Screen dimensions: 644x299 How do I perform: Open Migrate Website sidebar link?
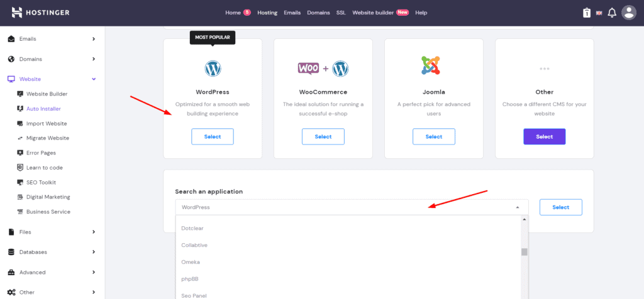48,138
